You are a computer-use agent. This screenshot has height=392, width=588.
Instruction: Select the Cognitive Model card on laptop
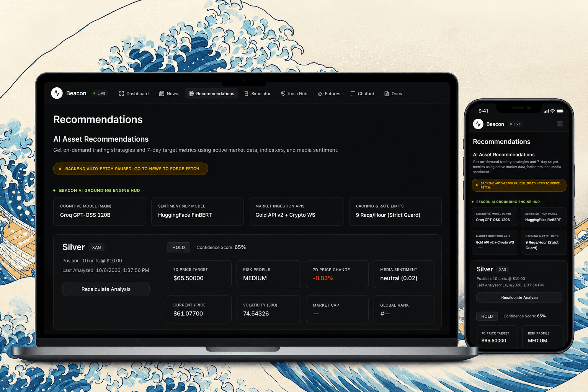coord(100,211)
